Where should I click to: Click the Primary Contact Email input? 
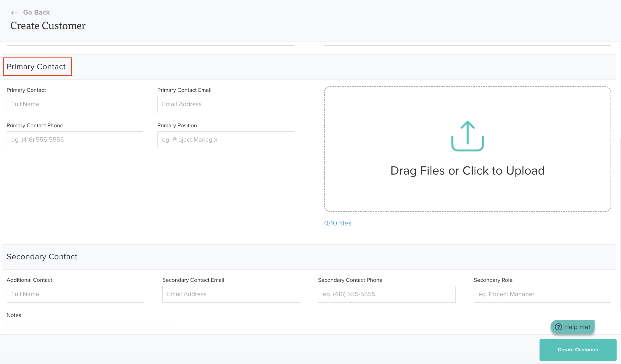[x=225, y=104]
